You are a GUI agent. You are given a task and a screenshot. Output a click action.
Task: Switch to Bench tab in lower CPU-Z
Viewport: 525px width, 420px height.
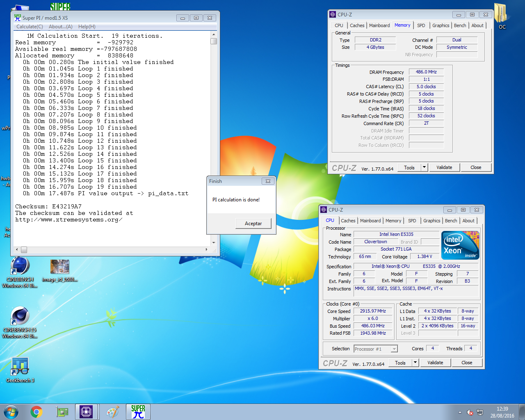(x=451, y=221)
